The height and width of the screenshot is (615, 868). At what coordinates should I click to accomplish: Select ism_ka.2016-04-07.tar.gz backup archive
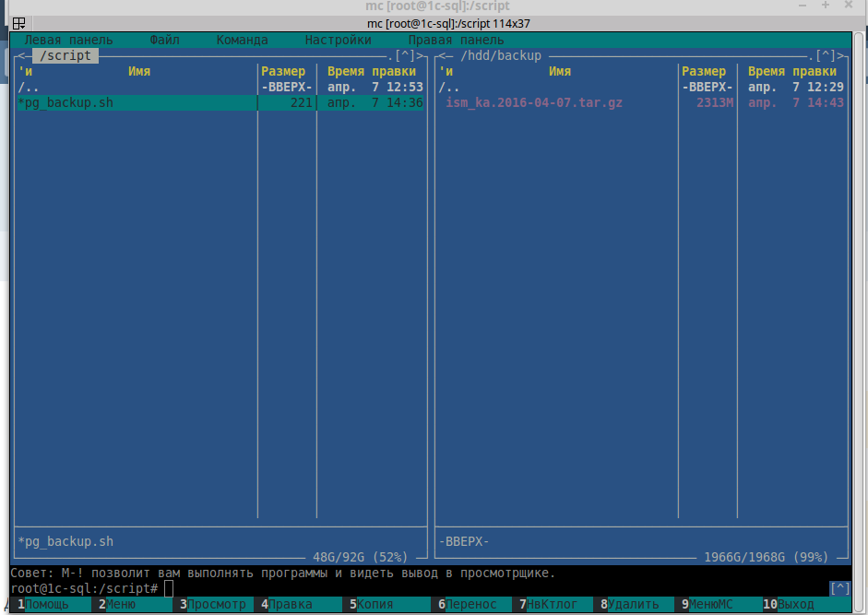click(x=534, y=103)
